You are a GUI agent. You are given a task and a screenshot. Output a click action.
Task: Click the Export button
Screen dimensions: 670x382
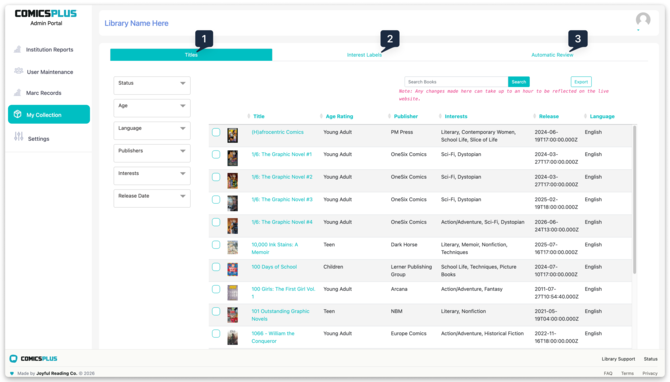[581, 82]
